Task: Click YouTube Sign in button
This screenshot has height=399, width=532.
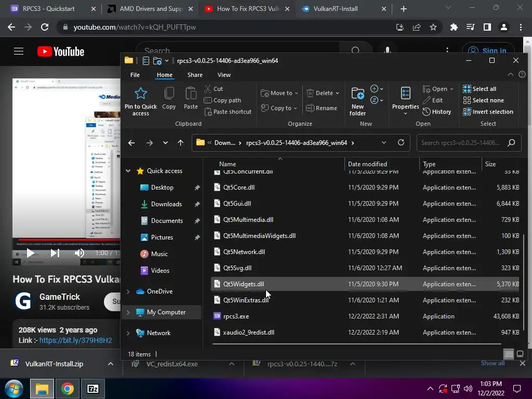Action: 488,51
